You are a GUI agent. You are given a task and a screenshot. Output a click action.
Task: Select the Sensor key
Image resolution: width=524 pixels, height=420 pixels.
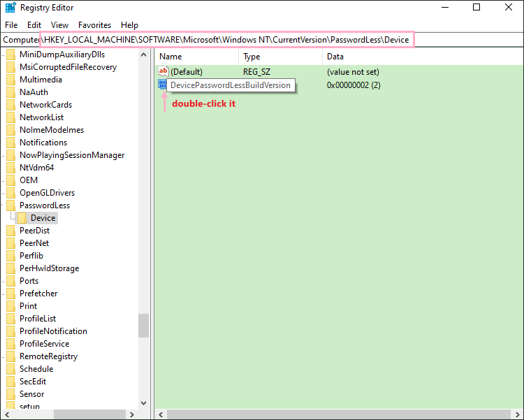point(31,394)
